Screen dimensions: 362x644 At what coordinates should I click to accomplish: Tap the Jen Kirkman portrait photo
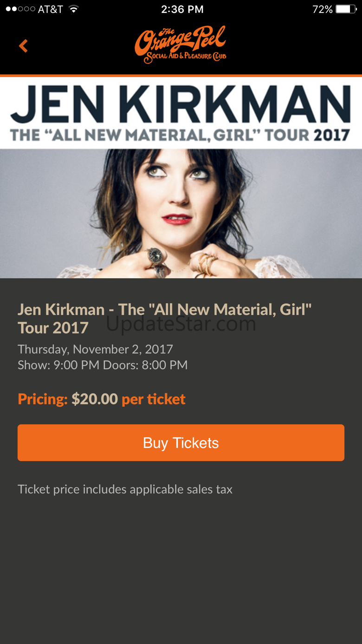(181, 214)
